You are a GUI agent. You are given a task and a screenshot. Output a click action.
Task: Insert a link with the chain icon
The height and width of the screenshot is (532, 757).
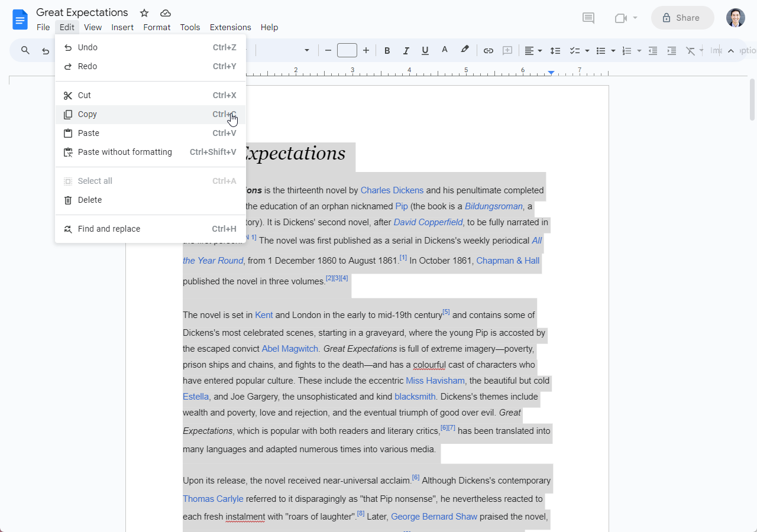coord(489,51)
